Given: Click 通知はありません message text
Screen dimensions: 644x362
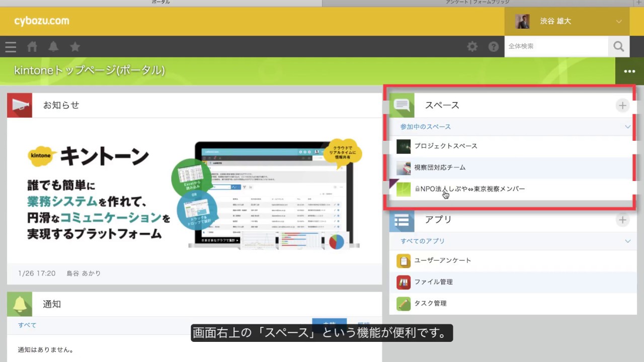Looking at the screenshot, I should click(46, 350).
